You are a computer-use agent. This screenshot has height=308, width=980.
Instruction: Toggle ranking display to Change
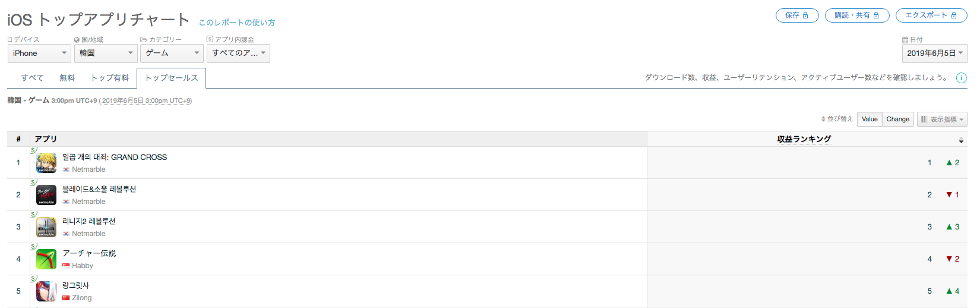(x=897, y=119)
